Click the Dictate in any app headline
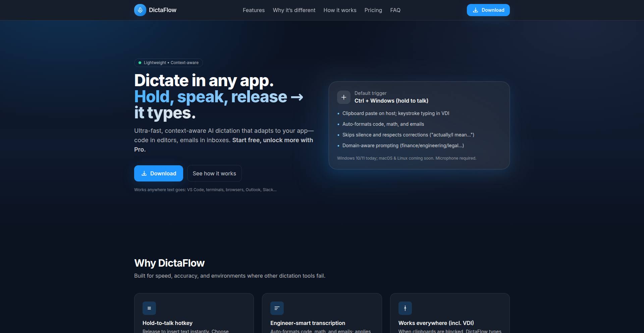Screen dimensions: 644x333 (204, 80)
